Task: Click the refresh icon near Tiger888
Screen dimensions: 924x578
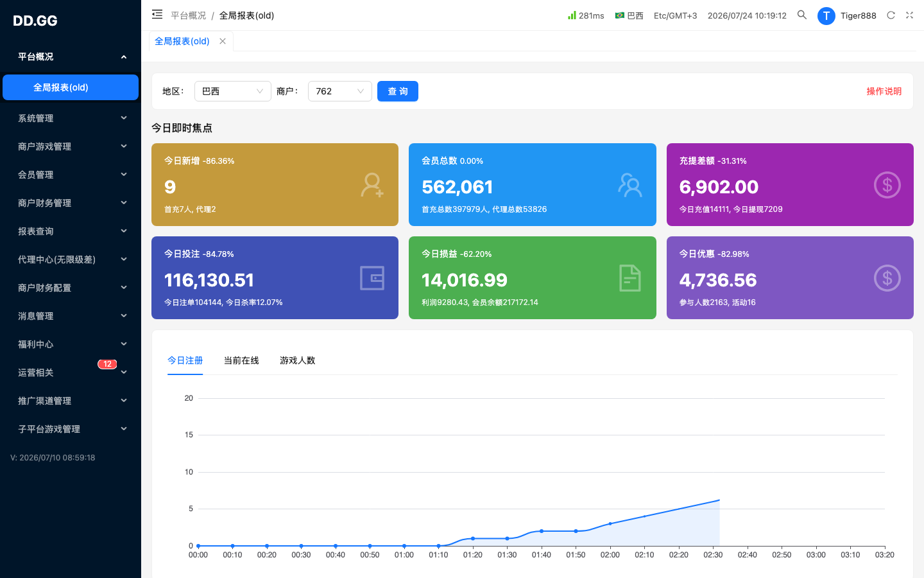Action: pos(891,15)
